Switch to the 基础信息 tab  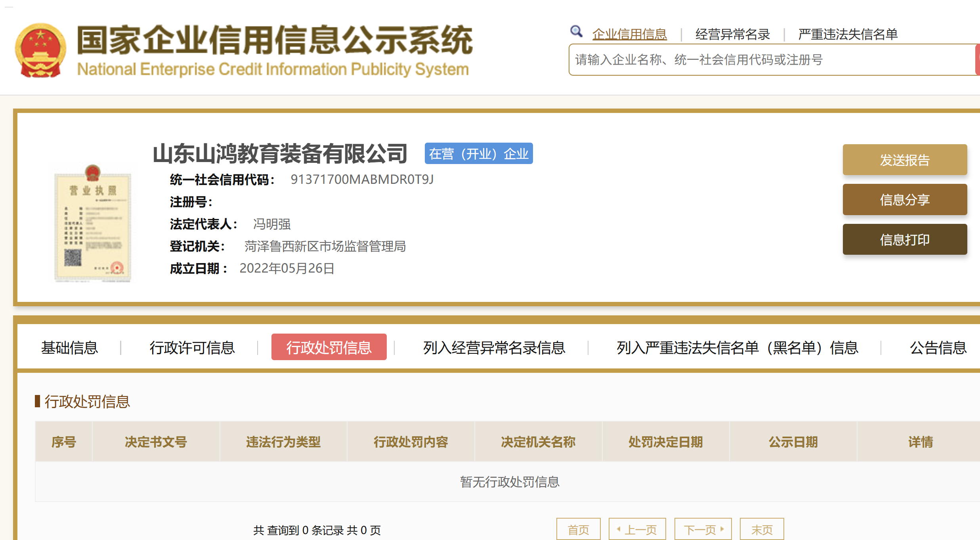click(69, 347)
